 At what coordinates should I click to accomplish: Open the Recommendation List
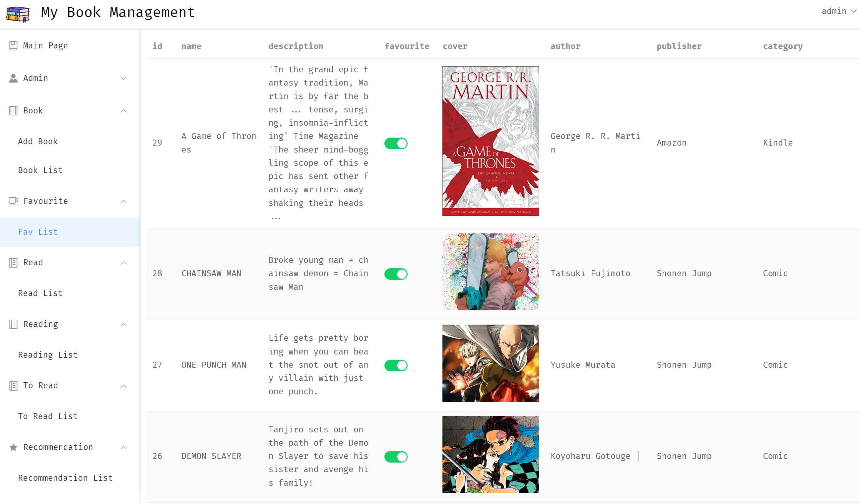pos(65,478)
